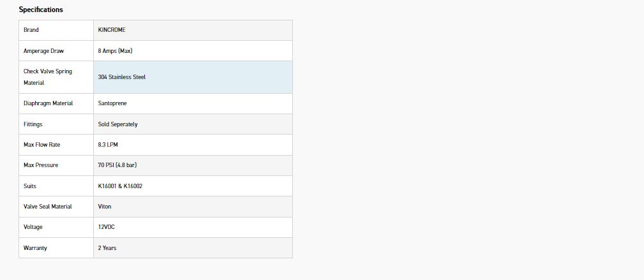Image resolution: width=644 pixels, height=280 pixels.
Task: Click the K16001 & K16002 value
Action: pyautogui.click(x=120, y=186)
